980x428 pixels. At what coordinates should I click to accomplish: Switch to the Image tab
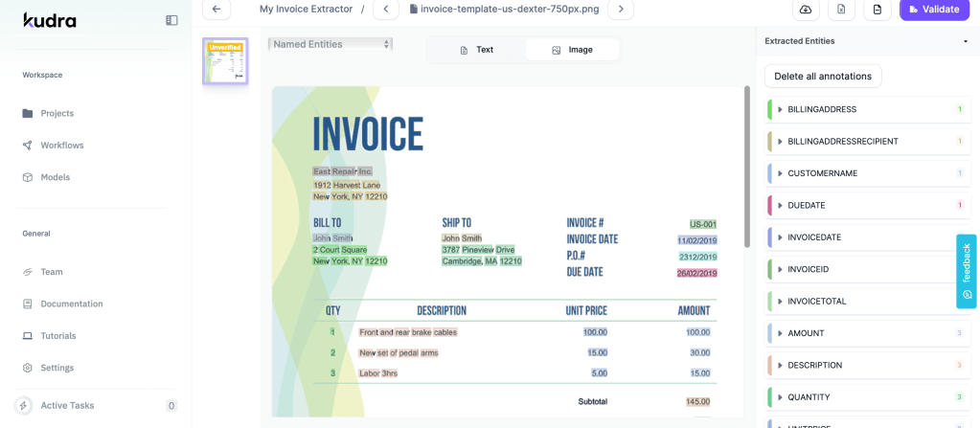[x=572, y=50]
